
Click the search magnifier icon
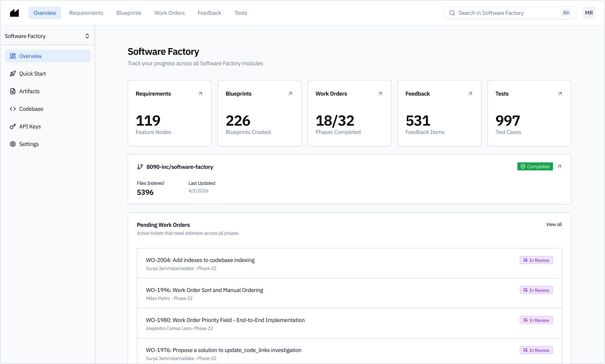(452, 12)
